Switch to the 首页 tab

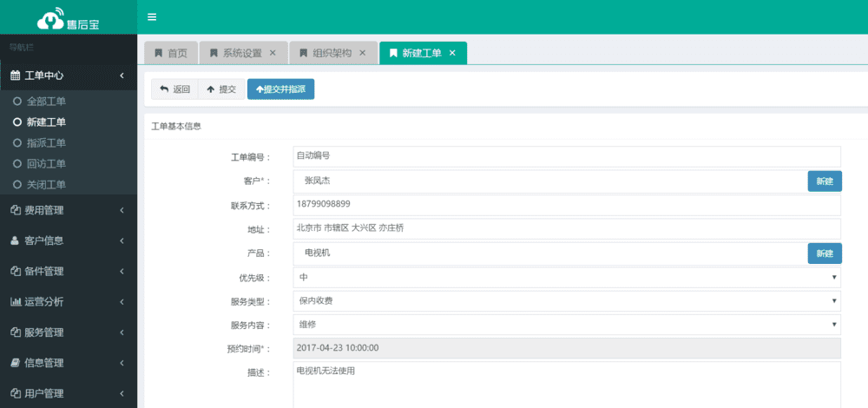pyautogui.click(x=170, y=53)
